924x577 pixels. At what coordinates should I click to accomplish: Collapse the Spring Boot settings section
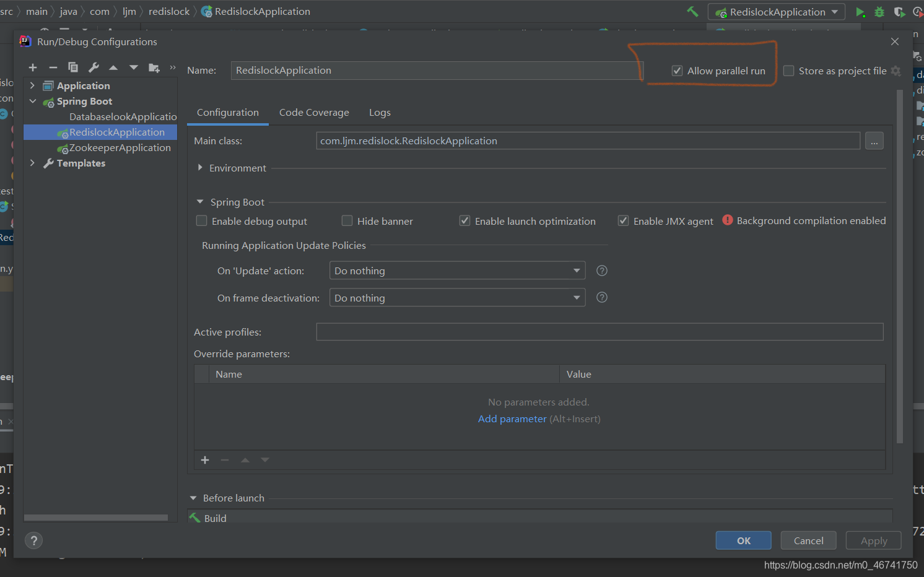pyautogui.click(x=200, y=202)
